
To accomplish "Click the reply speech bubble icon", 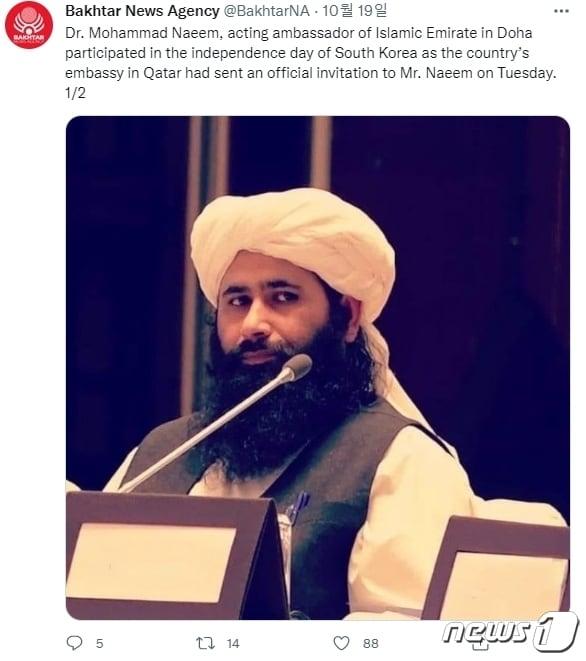I will coord(75,642).
